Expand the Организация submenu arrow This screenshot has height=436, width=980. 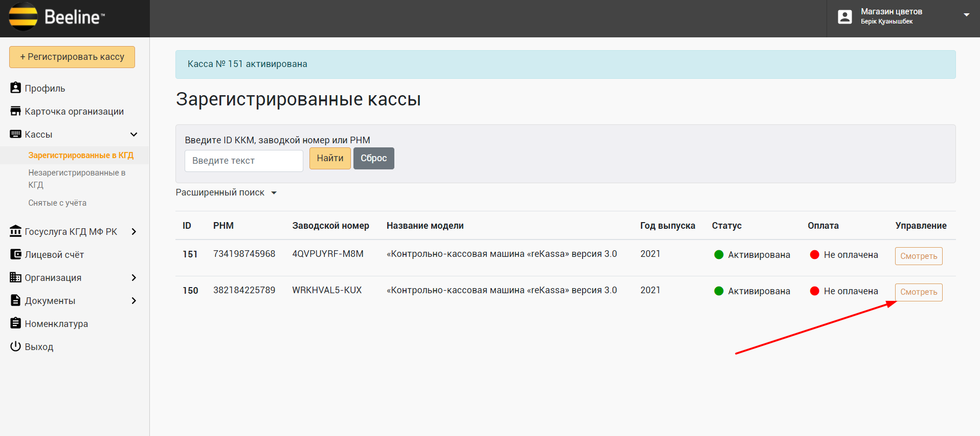133,277
